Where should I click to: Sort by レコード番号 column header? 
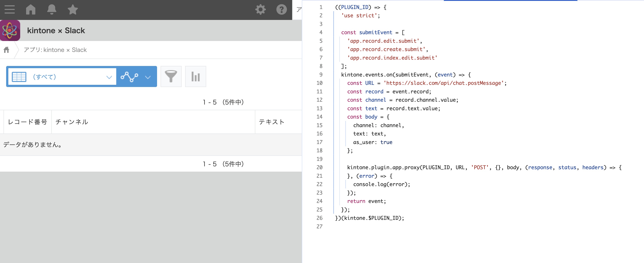click(x=27, y=122)
